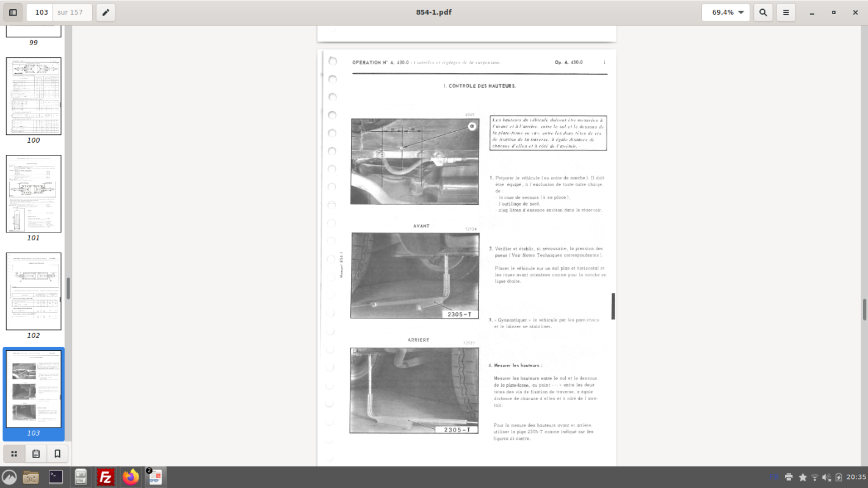Show the outline view in sidebar

point(36,454)
